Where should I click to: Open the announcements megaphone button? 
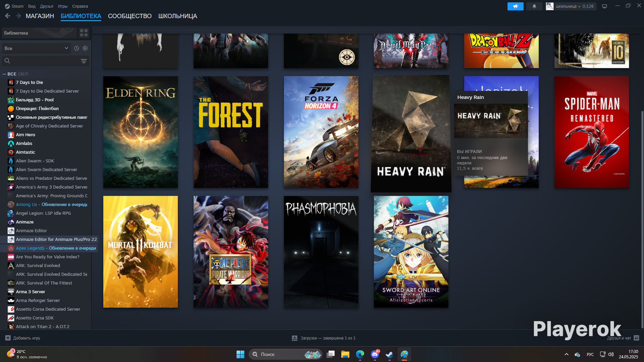click(x=515, y=6)
